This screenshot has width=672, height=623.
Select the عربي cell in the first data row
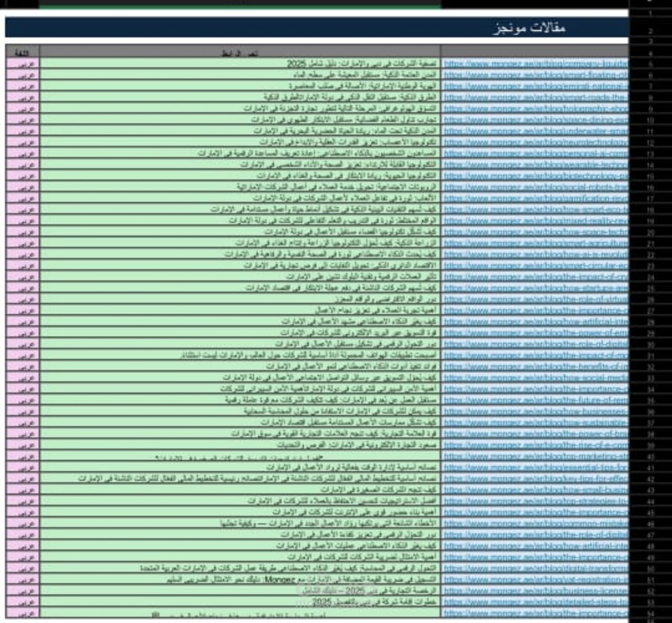pos(21,64)
